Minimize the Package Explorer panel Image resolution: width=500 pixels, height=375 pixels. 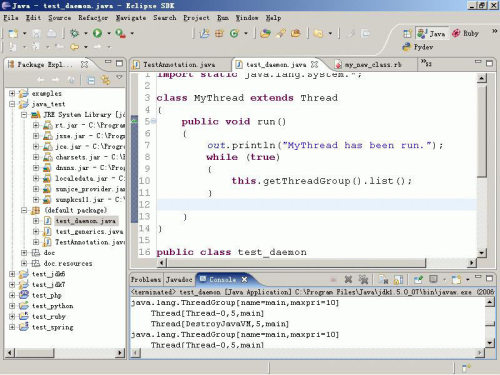point(108,62)
